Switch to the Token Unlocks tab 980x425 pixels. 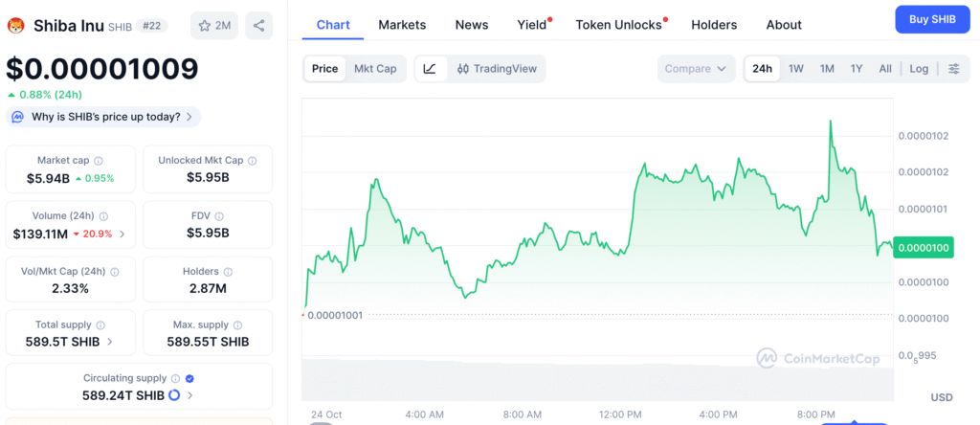(x=618, y=25)
